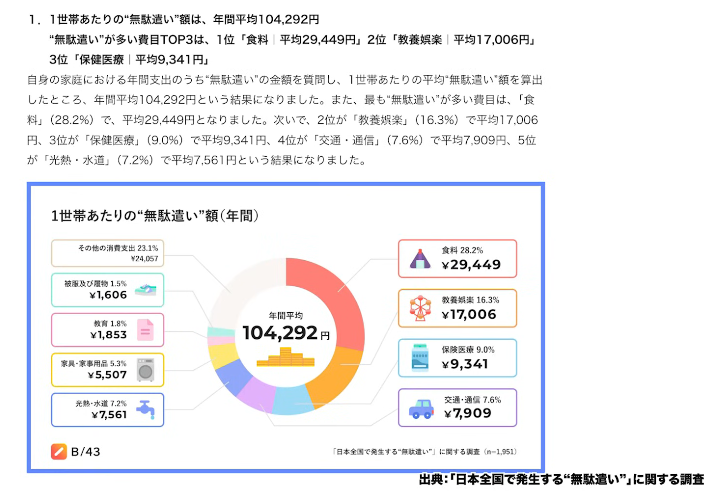Click the tent icon beside 食料 28.2%
The height and width of the screenshot is (493, 704).
pos(420,259)
